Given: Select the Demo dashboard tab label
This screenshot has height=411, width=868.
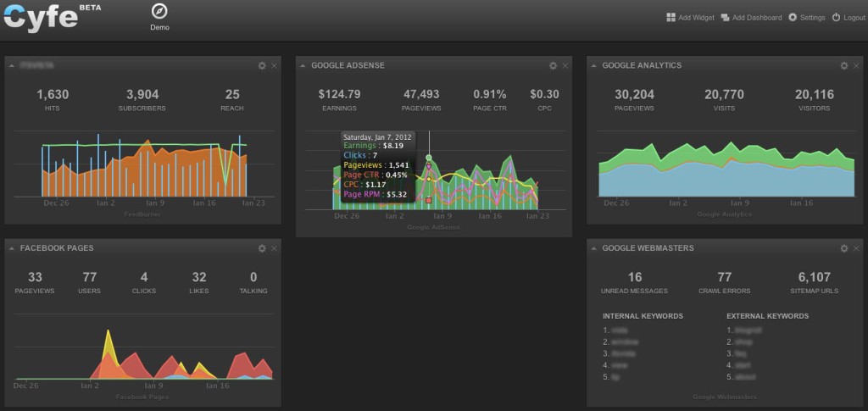Looking at the screenshot, I should point(159,27).
